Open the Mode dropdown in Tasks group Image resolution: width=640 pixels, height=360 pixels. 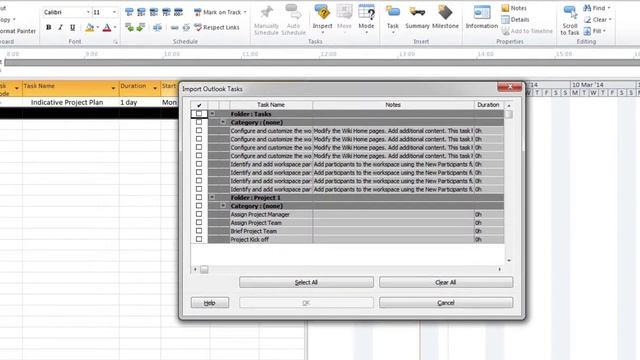(366, 32)
